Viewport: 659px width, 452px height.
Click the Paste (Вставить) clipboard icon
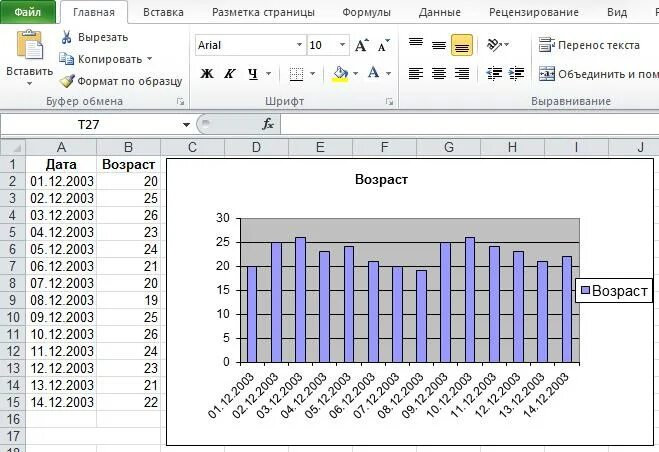click(29, 45)
